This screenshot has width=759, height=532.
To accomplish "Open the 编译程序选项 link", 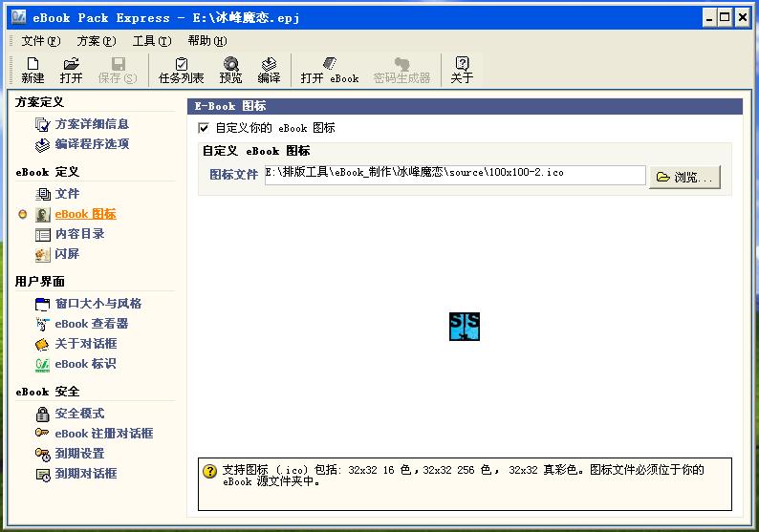I will pyautogui.click(x=92, y=144).
